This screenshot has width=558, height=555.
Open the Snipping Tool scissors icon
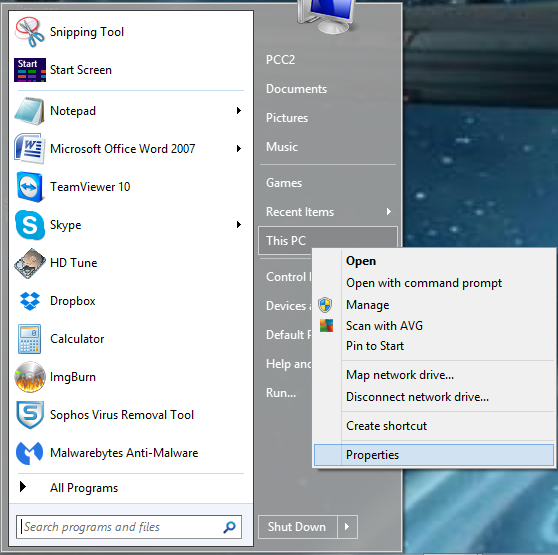pos(30,32)
